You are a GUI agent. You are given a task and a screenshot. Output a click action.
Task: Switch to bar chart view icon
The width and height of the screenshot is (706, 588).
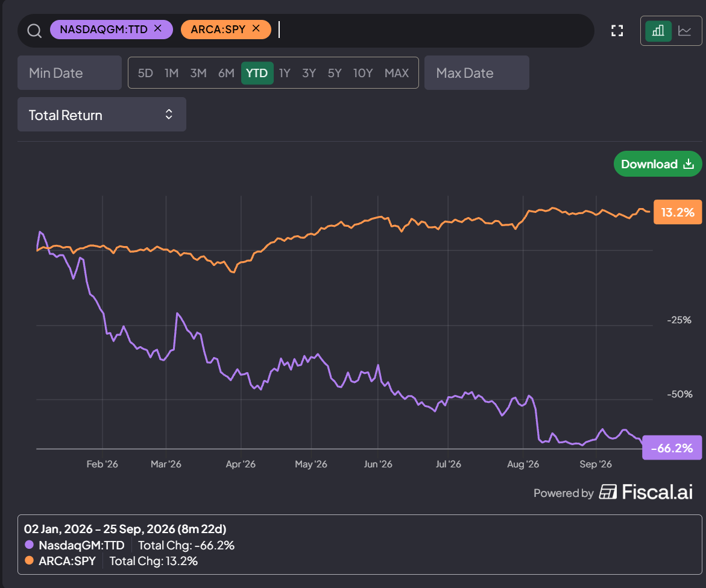[x=658, y=31]
